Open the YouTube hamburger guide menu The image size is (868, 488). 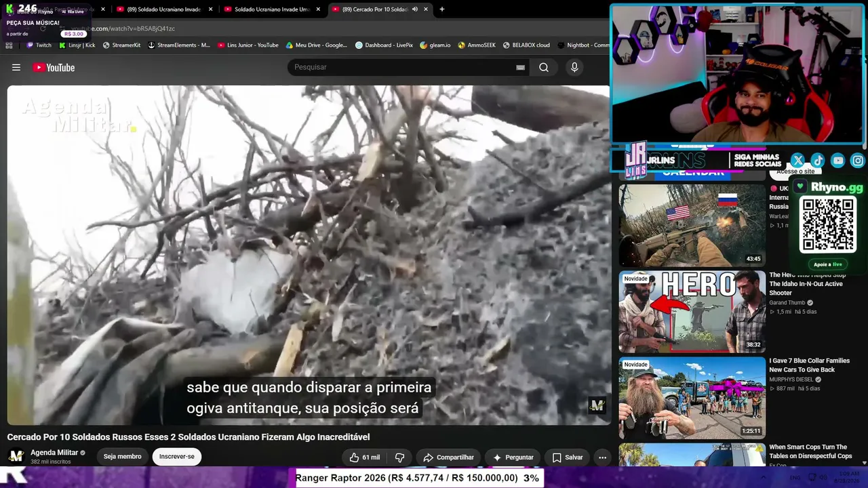(x=16, y=67)
